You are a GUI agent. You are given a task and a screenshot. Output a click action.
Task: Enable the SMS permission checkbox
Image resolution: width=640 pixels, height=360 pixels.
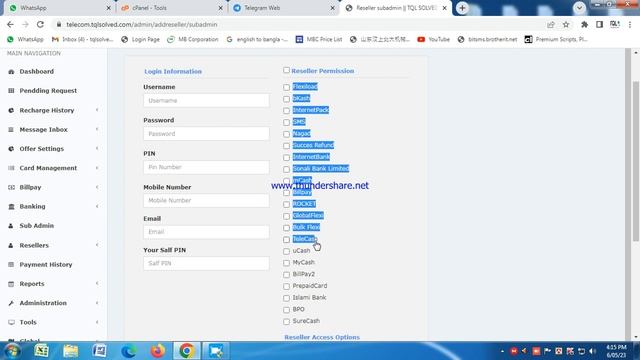[287, 122]
